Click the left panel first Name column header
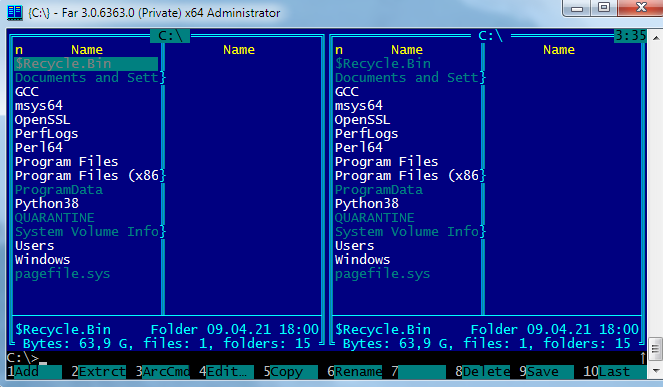Viewport: 663px width, 387px height. point(87,50)
